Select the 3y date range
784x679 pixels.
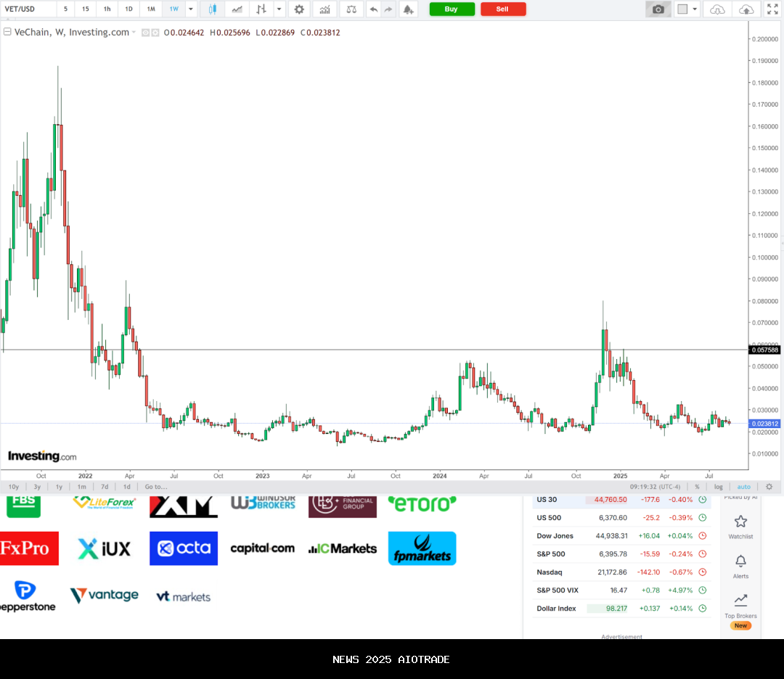(x=36, y=487)
